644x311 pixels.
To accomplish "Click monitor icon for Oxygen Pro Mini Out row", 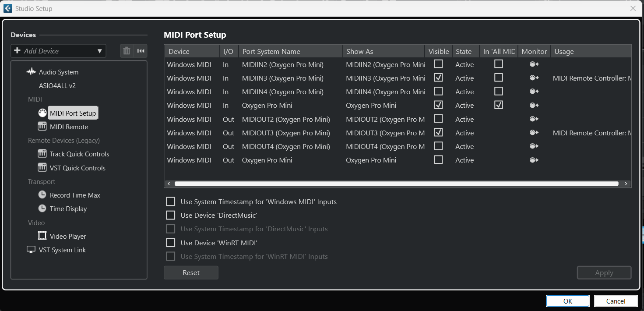I will click(534, 160).
